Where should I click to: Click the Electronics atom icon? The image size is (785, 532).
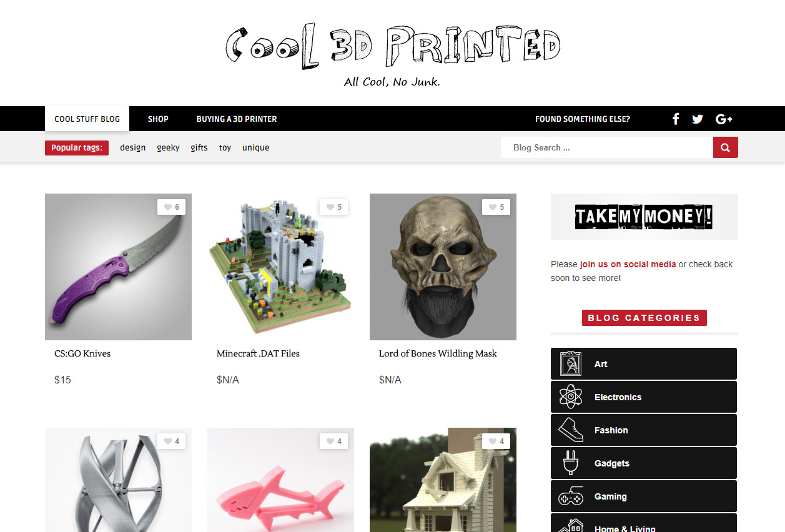pos(571,397)
